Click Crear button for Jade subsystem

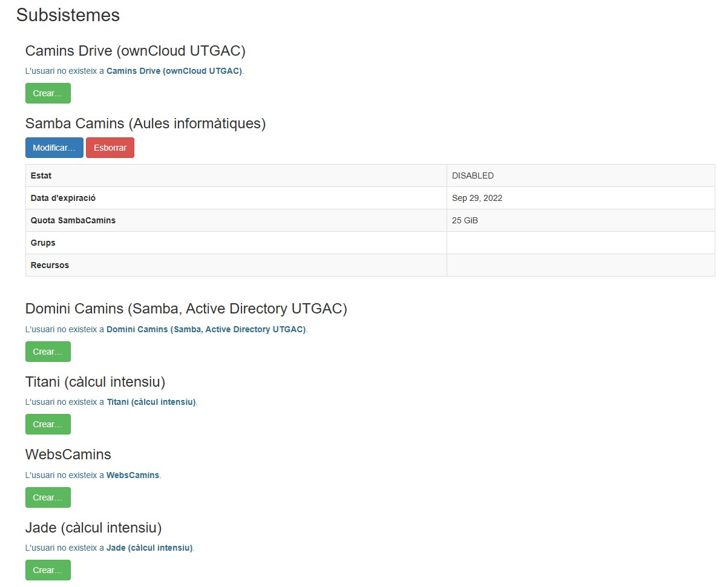click(x=48, y=570)
